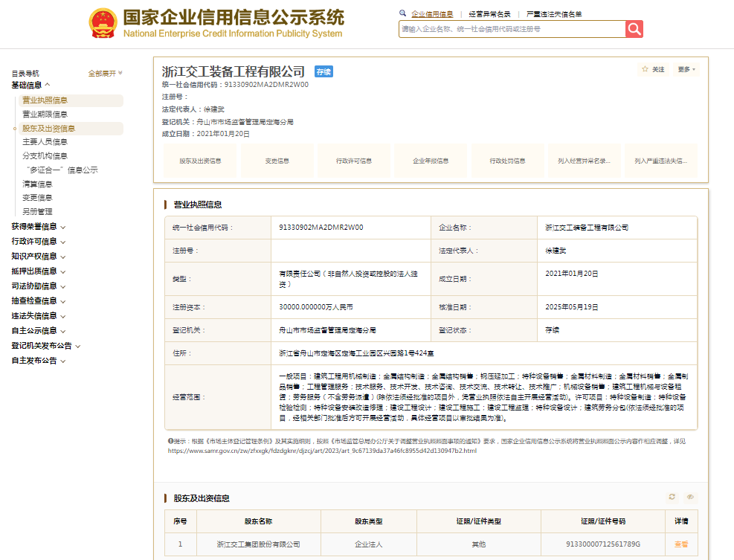Switch to 经营异常名录 search tab
Screen dimensions: 734x560
(x=489, y=14)
